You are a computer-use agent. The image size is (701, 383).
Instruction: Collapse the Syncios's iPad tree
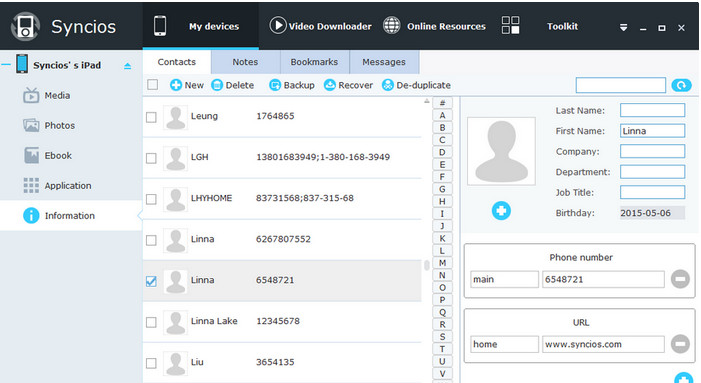point(6,65)
